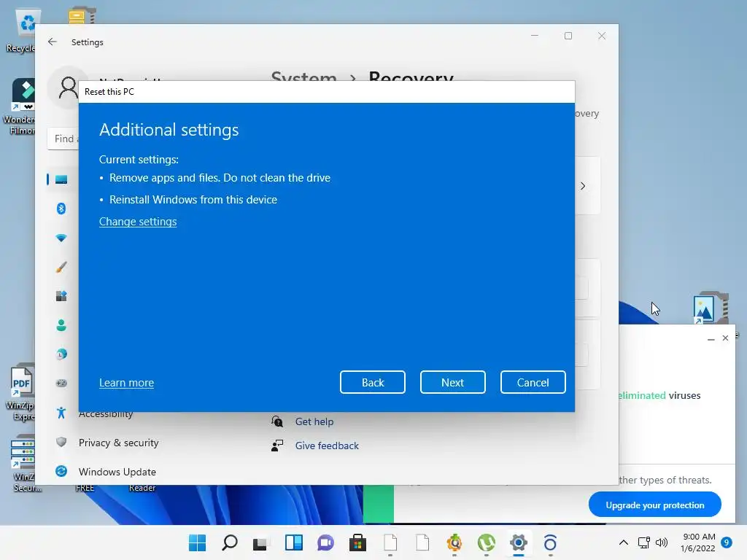Open the Change settings link
The image size is (747, 560).
pyautogui.click(x=138, y=222)
